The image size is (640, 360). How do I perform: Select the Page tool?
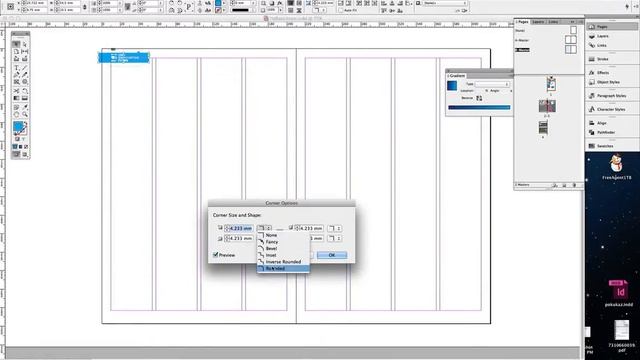[16, 52]
